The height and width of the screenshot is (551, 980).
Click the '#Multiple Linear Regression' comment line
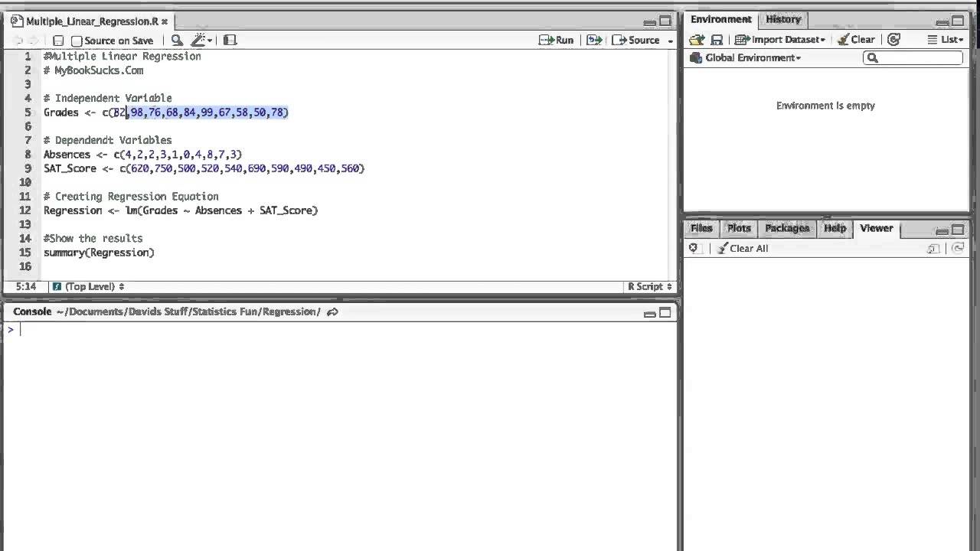(x=122, y=56)
